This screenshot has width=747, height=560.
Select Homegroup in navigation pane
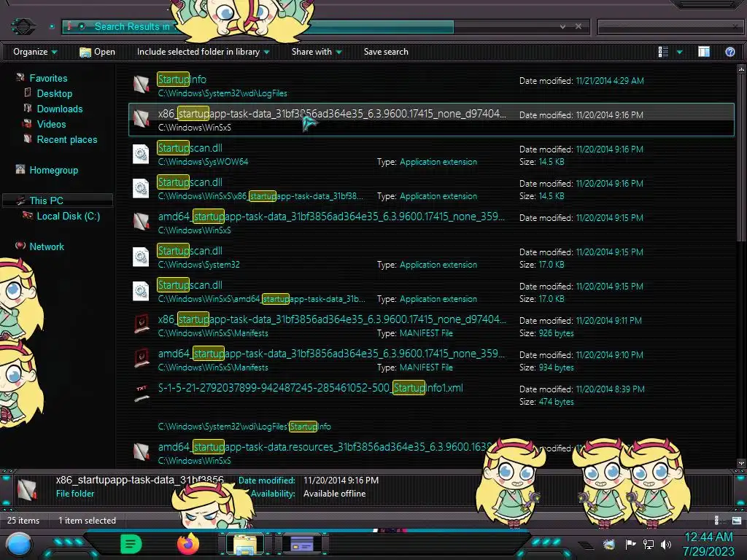(53, 170)
